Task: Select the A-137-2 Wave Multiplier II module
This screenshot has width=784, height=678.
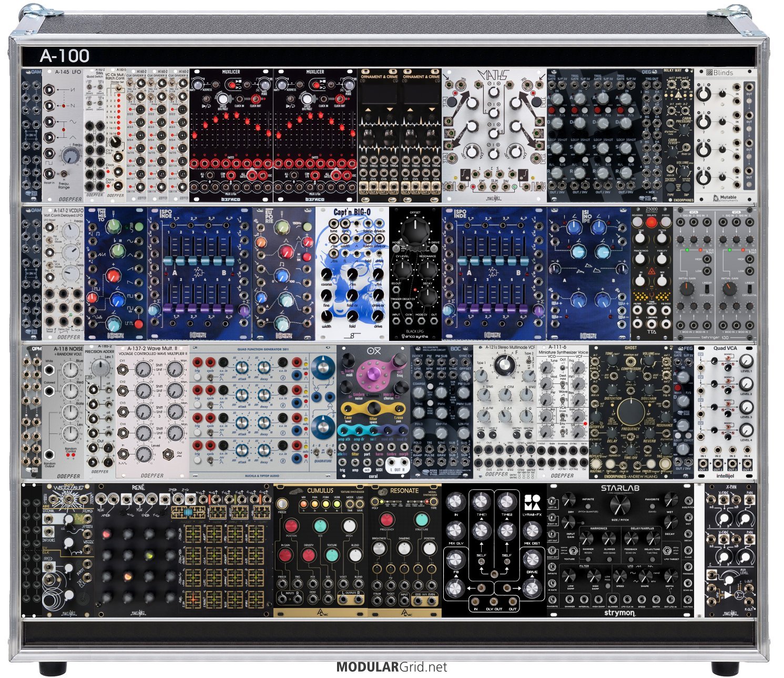Action: (x=152, y=412)
